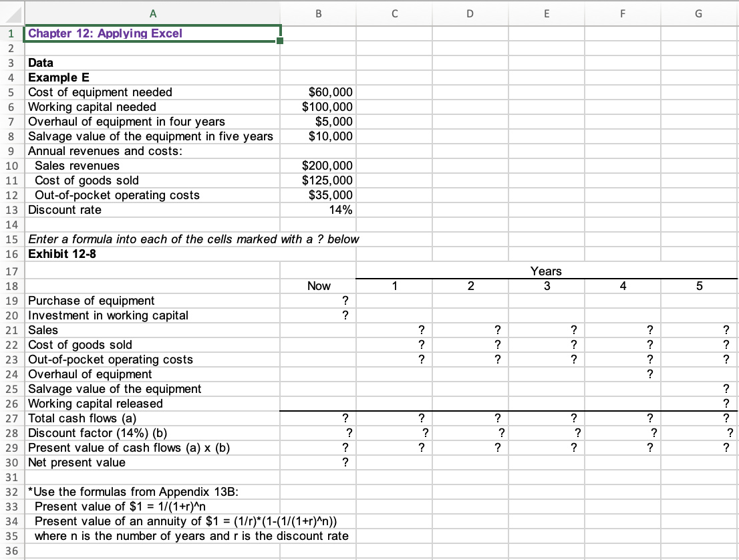Click the Net present value question mark cell
Image resolution: width=739 pixels, height=560 pixels.
tap(319, 462)
